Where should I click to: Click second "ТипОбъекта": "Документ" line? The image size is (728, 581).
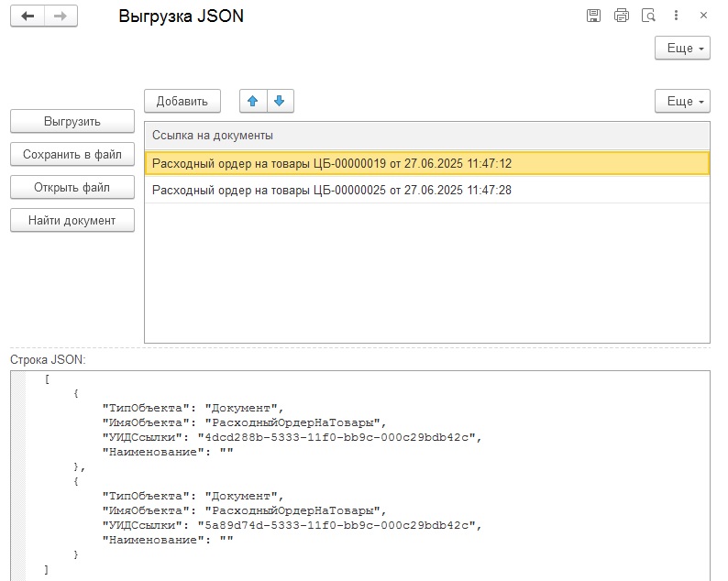tap(193, 496)
